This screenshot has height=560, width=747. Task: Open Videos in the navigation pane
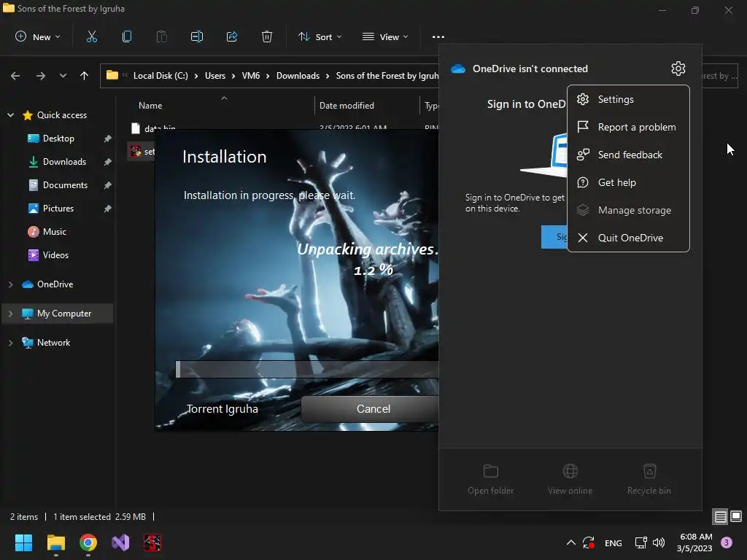(x=55, y=255)
